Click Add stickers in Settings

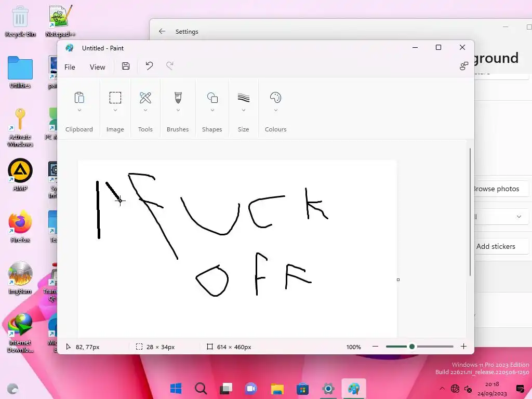(501, 246)
